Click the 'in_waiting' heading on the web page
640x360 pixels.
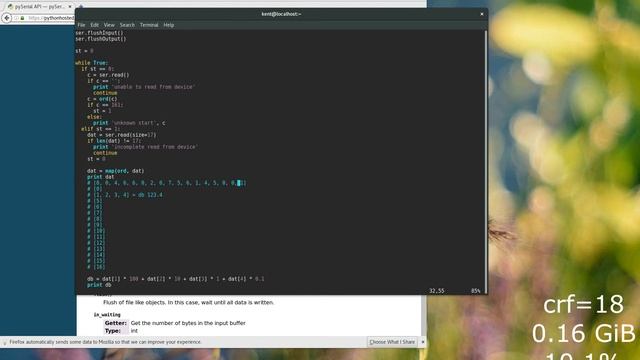(107, 315)
